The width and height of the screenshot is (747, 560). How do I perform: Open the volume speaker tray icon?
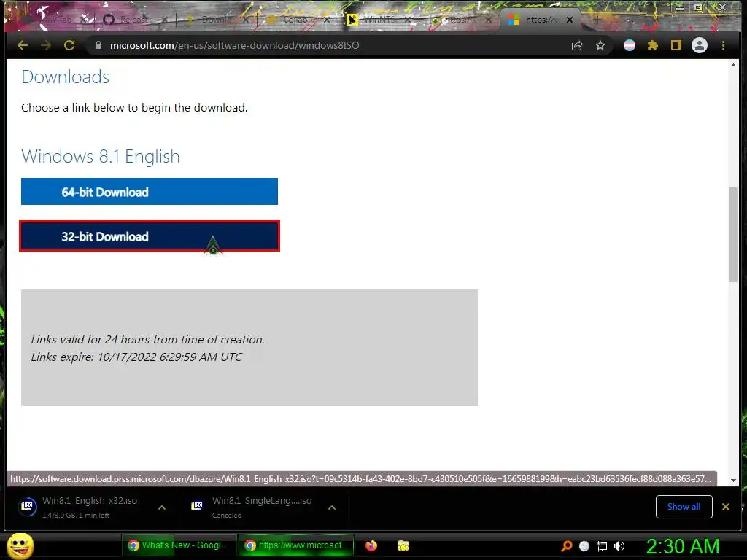[619, 546]
